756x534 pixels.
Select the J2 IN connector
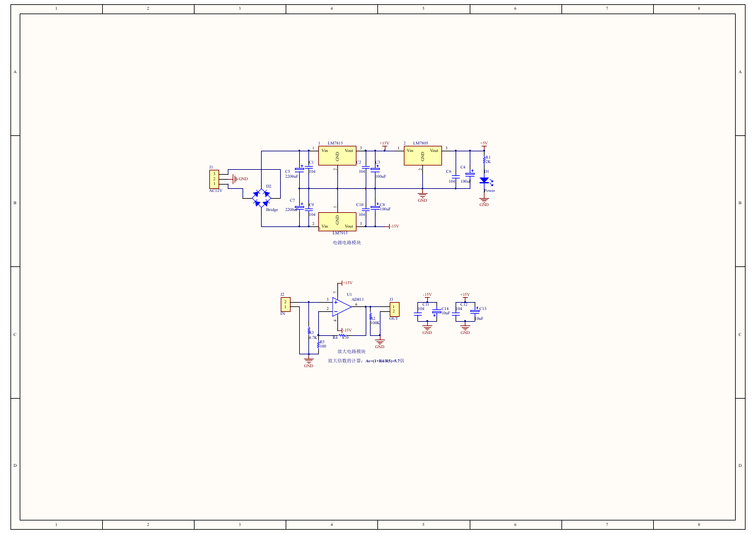click(285, 305)
